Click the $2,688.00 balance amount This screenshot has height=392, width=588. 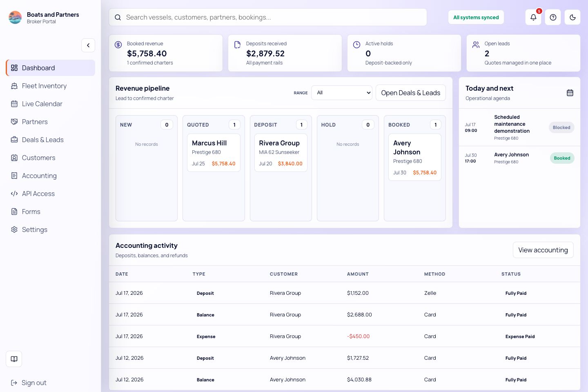tap(359, 314)
